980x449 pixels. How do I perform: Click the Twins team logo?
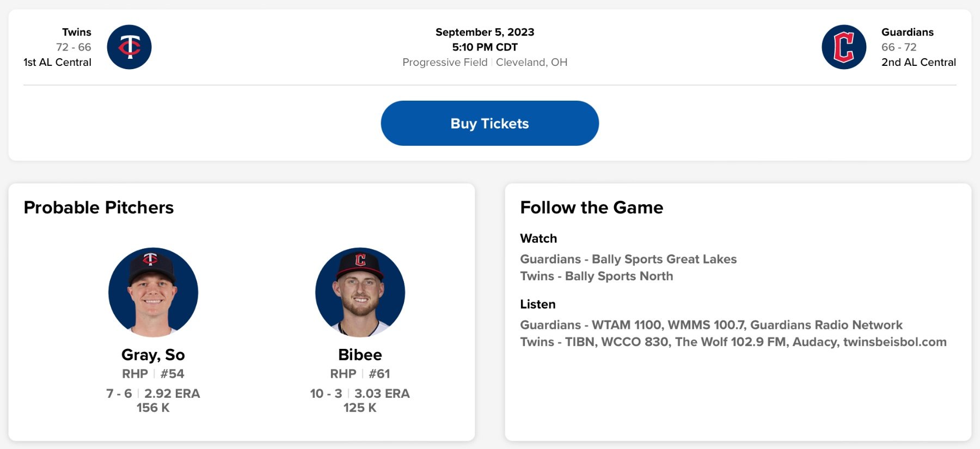129,47
